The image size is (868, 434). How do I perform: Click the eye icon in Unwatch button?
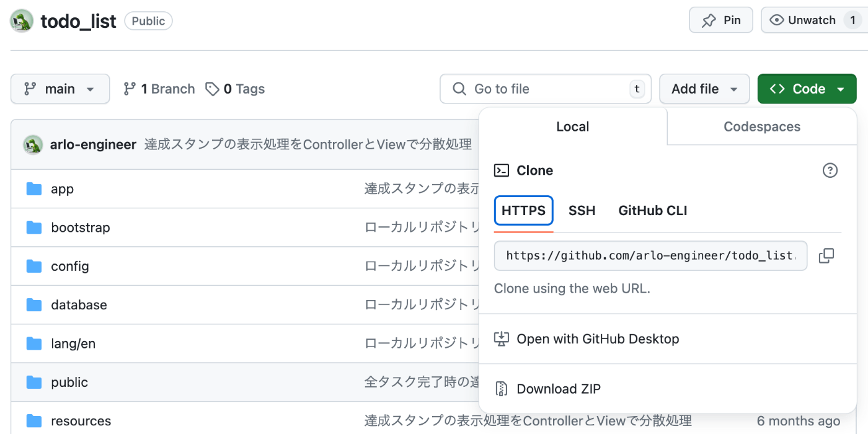(777, 20)
